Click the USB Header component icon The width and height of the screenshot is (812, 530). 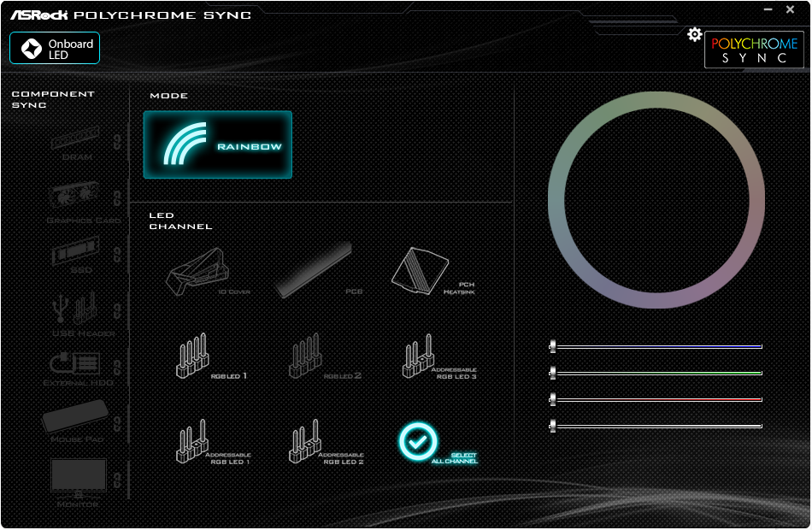click(74, 308)
